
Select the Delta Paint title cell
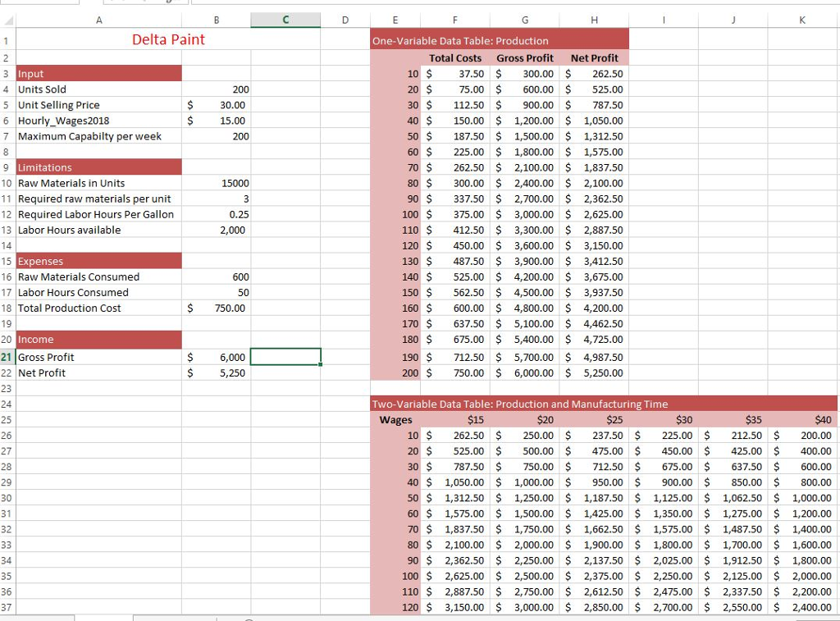(168, 39)
